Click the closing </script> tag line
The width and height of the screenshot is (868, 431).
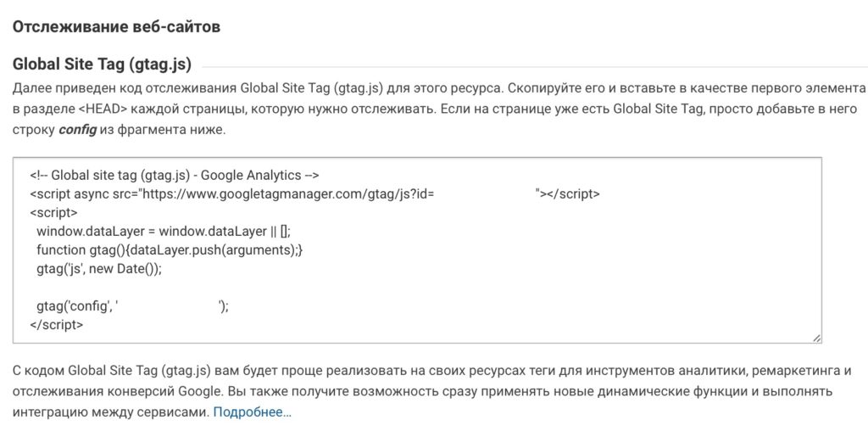coord(57,324)
